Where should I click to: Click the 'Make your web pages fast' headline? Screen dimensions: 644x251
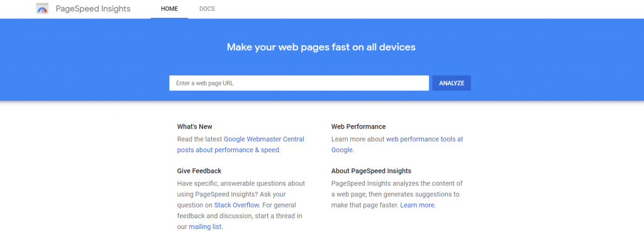(x=321, y=47)
